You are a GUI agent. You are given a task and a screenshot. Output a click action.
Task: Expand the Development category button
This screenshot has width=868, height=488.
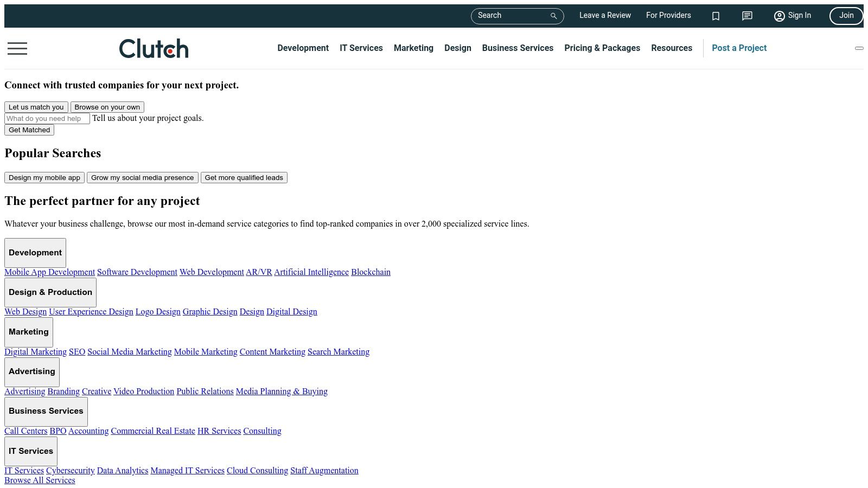point(35,253)
